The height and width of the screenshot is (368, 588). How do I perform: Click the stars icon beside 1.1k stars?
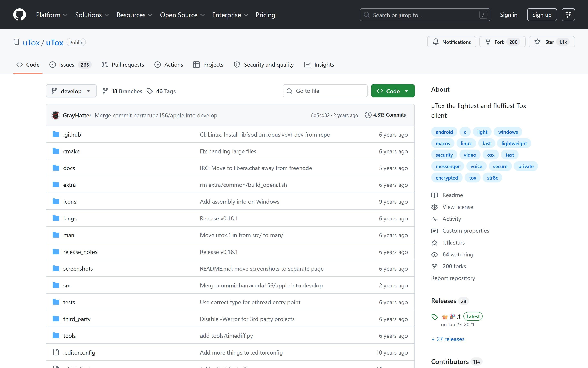point(434,243)
